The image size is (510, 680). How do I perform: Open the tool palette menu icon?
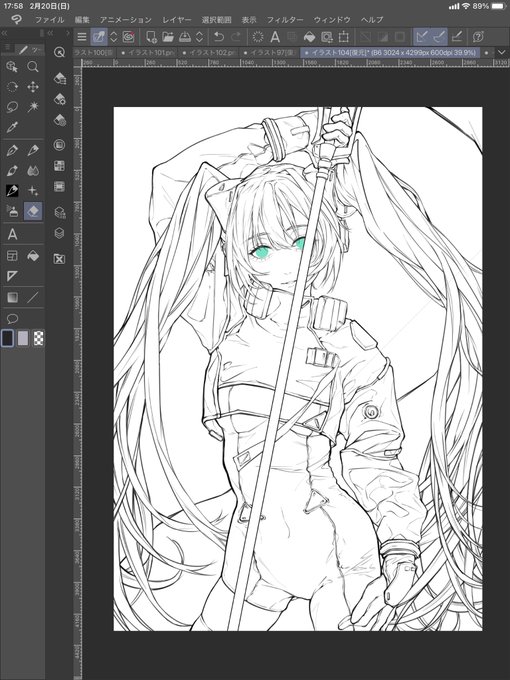[7, 48]
